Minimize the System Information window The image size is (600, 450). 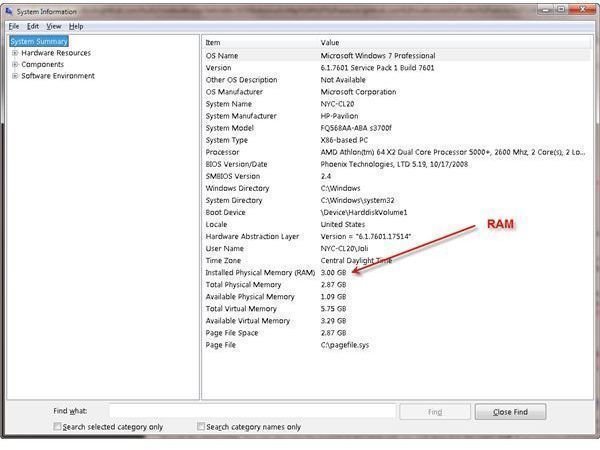coord(546,10)
